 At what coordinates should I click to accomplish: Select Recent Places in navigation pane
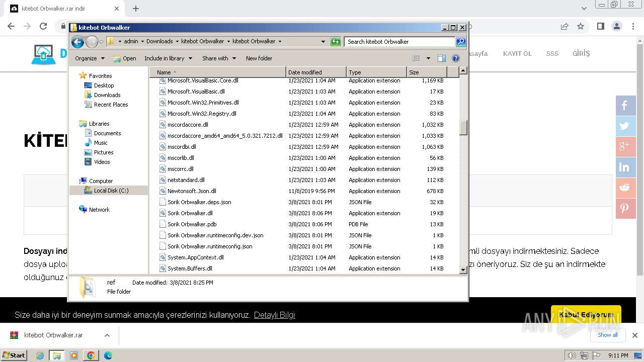(x=111, y=105)
